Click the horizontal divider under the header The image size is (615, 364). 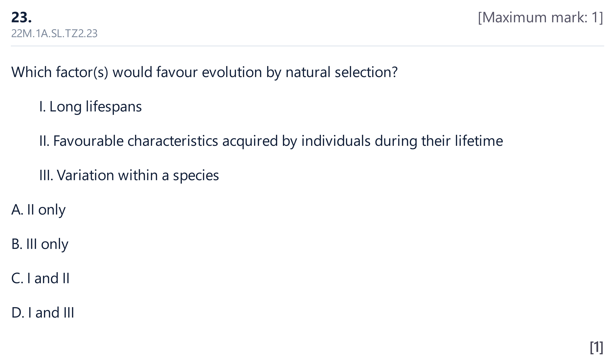click(307, 46)
